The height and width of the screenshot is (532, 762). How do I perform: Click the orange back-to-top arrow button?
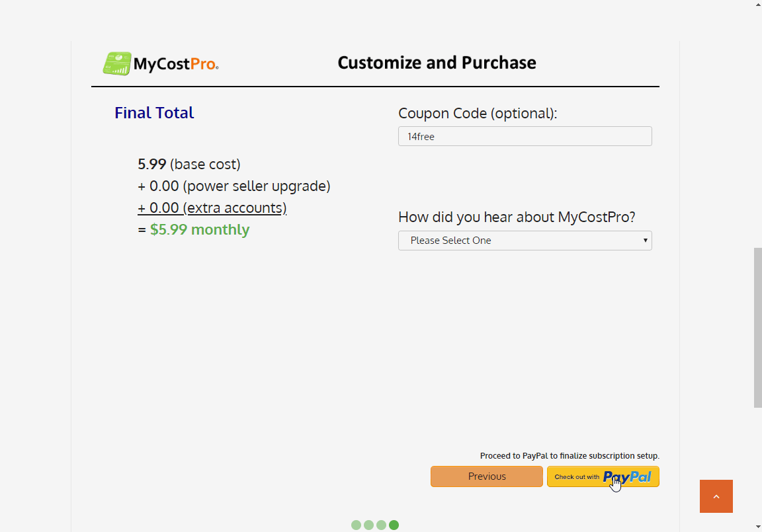[x=716, y=496]
